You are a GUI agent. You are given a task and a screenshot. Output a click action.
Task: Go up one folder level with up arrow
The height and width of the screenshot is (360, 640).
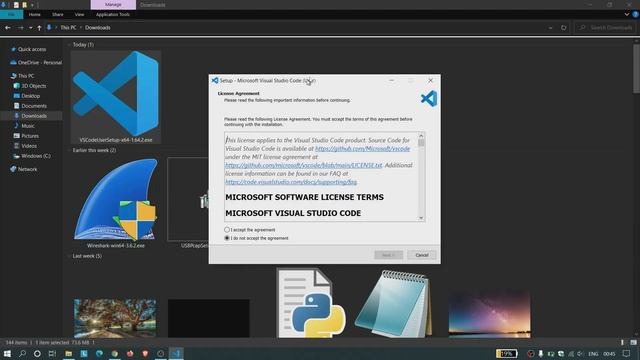coord(39,28)
